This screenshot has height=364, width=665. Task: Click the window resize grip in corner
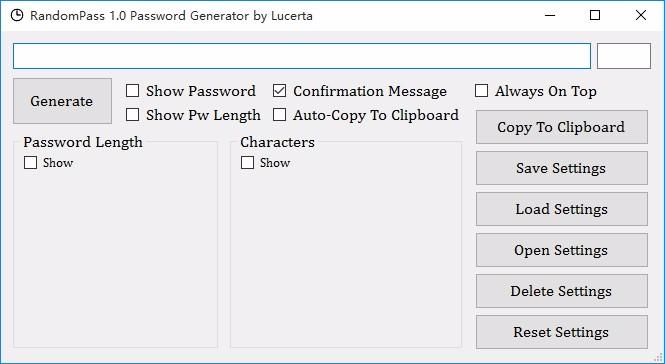click(658, 358)
